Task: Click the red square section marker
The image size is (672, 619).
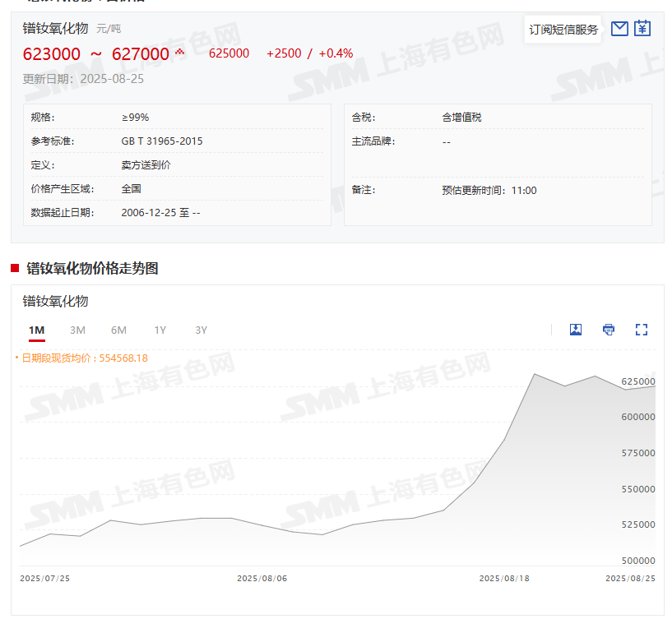Action: 15,268
